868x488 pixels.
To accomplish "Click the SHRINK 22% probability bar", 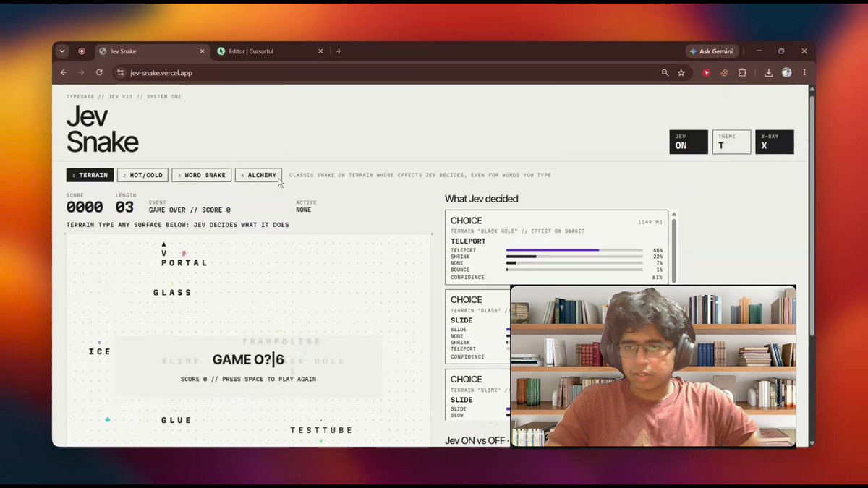I will coord(574,257).
